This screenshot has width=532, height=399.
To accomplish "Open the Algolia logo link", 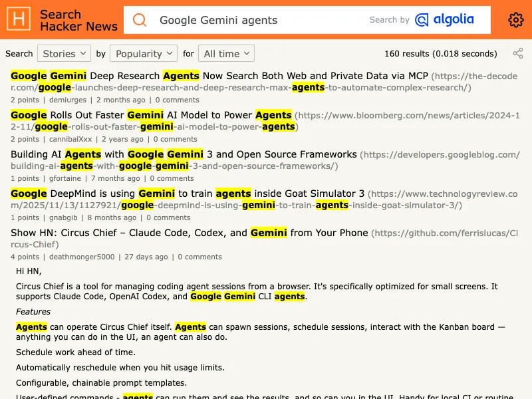I will 444,20.
